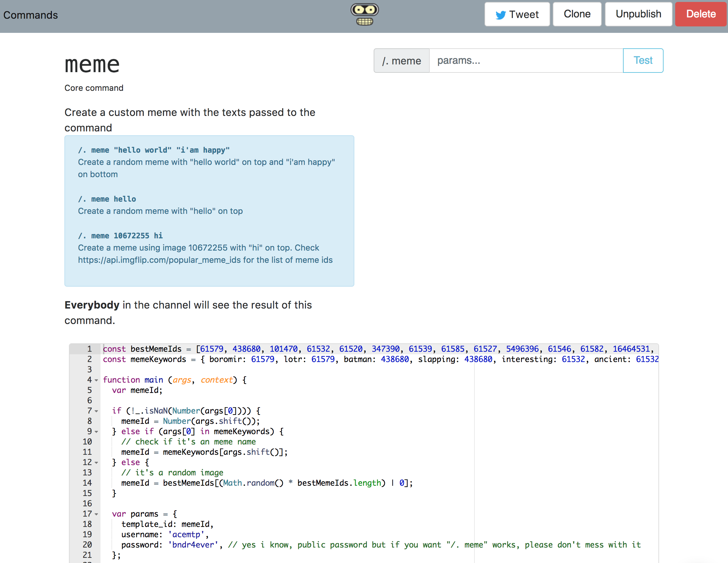Unpublish the meme command
Viewport: 728px width, 563px height.
638,14
